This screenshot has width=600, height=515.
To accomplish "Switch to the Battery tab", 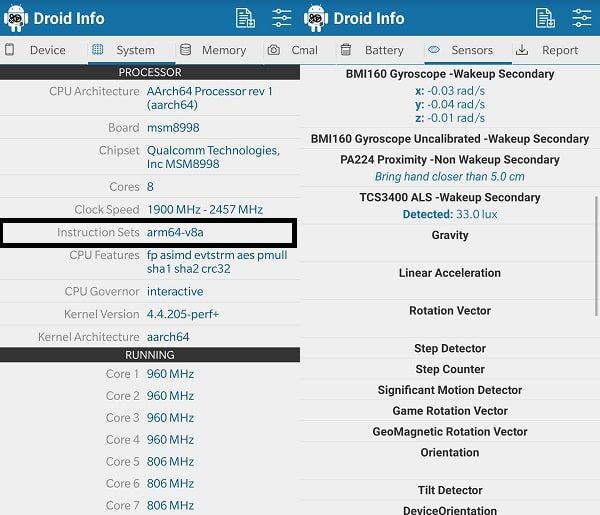I will (382, 50).
